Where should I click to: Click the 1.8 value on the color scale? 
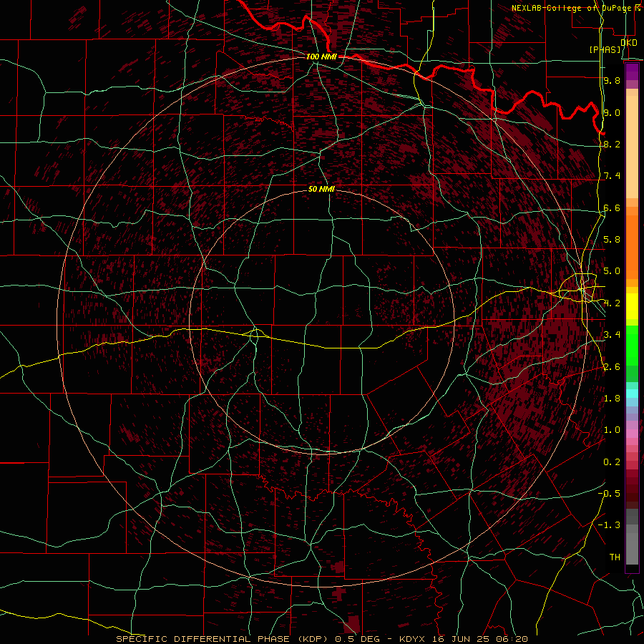[612, 399]
